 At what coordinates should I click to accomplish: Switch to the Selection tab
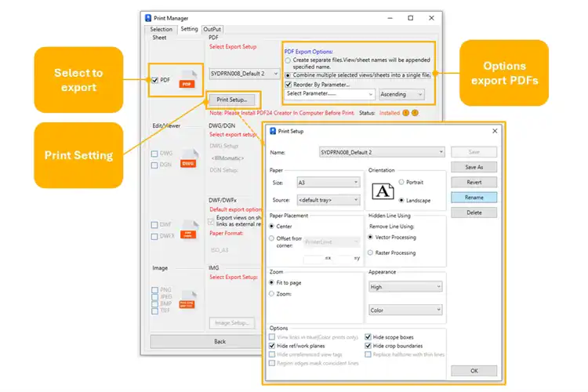(161, 29)
